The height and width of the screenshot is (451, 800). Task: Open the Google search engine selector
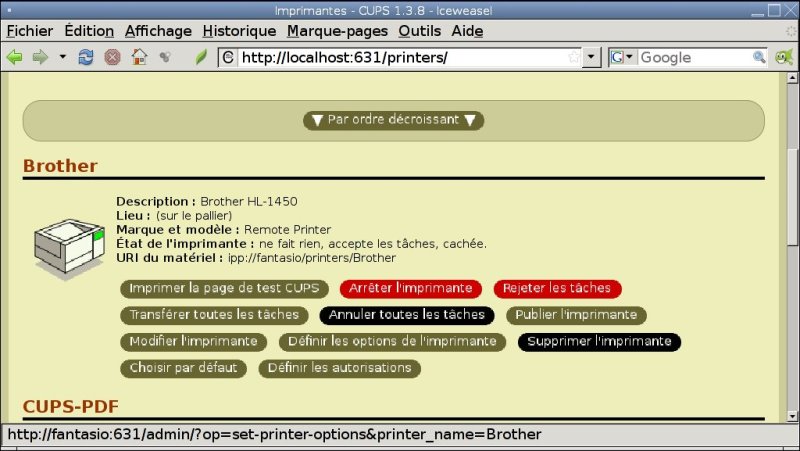tap(622, 57)
